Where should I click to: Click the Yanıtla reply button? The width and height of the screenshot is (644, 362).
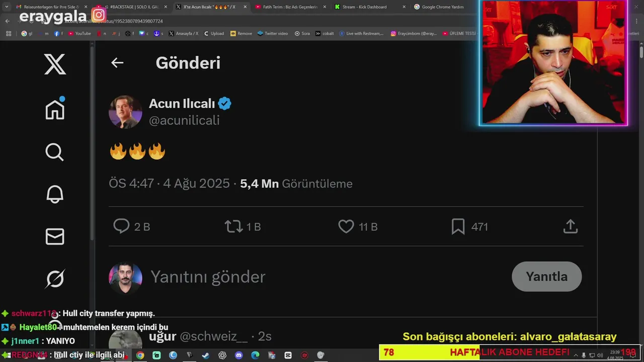click(x=547, y=277)
